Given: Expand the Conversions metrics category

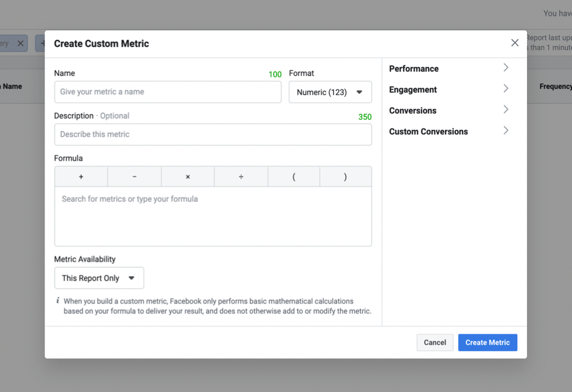Looking at the screenshot, I should [449, 110].
